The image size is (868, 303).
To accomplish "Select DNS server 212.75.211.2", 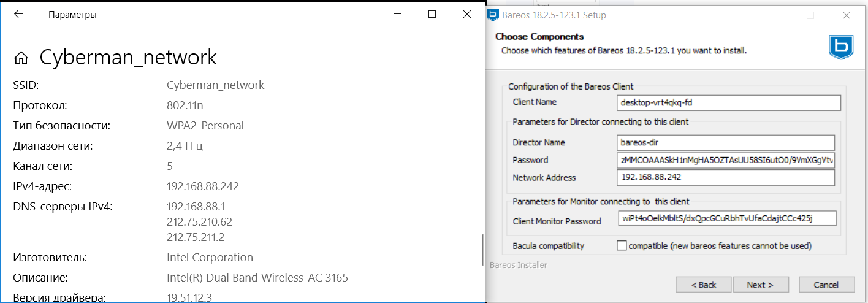I will coord(196,237).
